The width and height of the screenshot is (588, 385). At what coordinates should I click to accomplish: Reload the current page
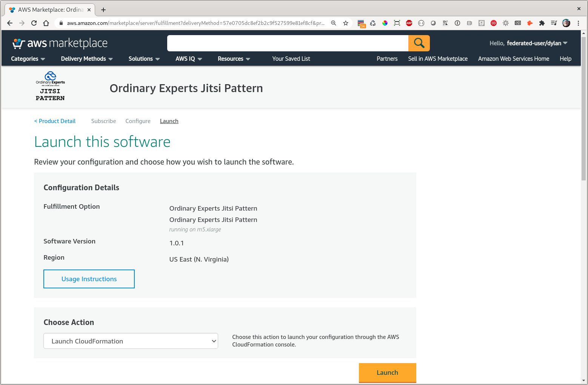pos(34,23)
